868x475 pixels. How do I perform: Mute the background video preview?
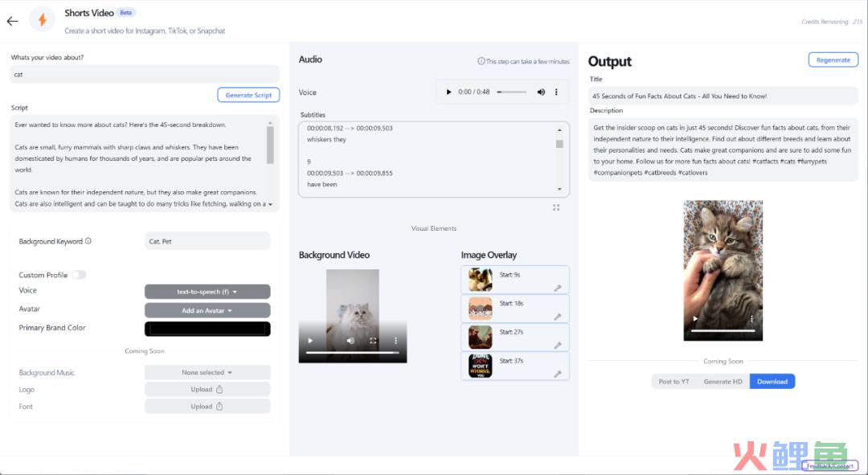(350, 341)
